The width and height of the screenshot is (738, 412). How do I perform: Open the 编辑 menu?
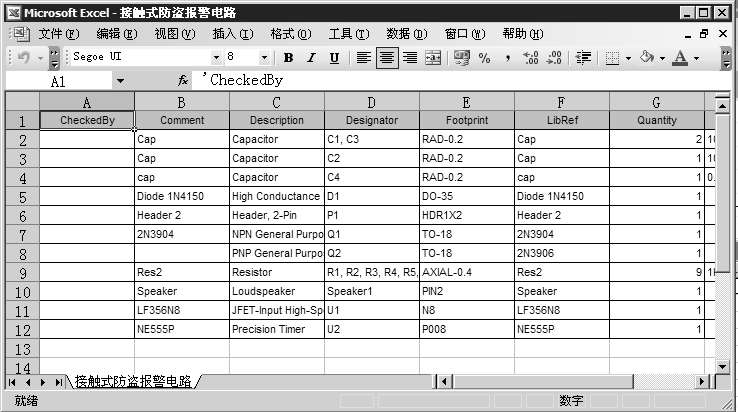pos(117,34)
